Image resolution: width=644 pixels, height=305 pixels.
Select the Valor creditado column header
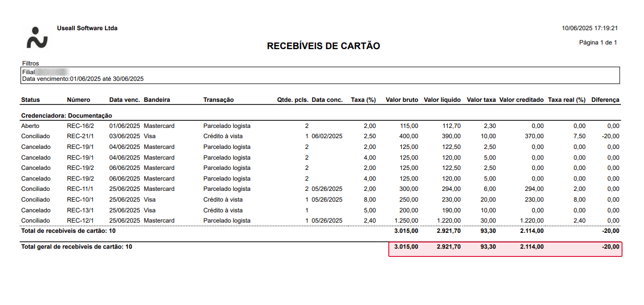(521, 100)
